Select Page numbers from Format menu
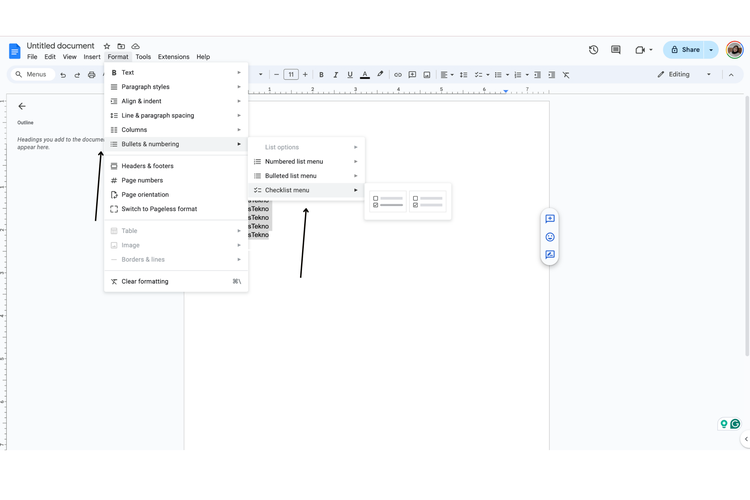750x500 pixels. [142, 180]
